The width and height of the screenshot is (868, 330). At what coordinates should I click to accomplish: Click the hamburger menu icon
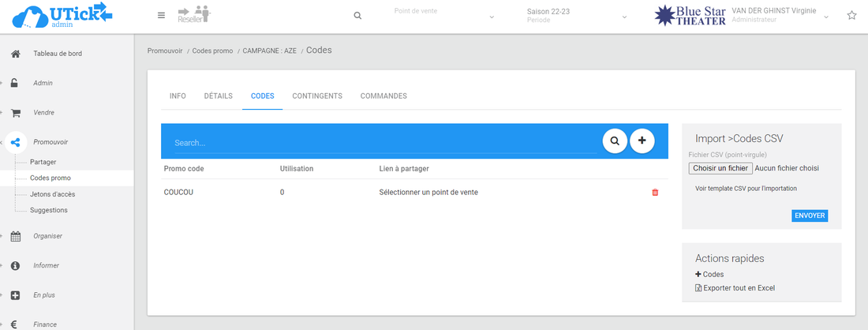pyautogui.click(x=161, y=15)
